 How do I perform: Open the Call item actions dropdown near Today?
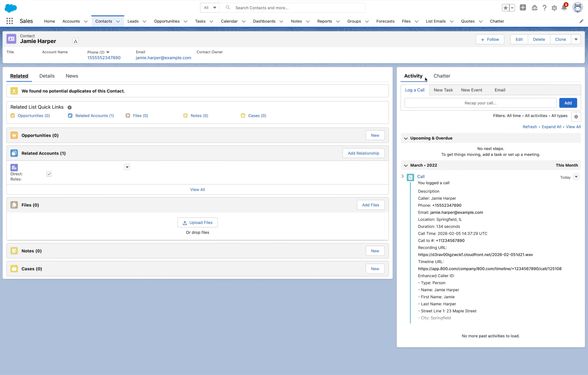(576, 177)
